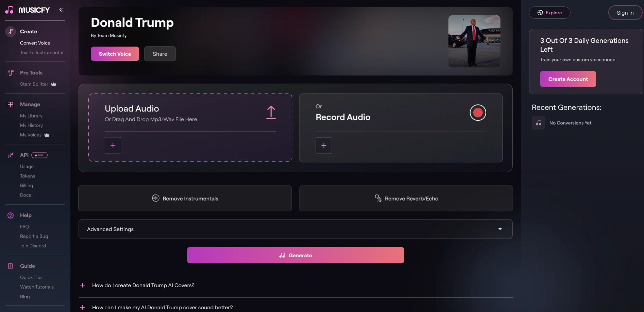Click the plus box under Record Audio
The height and width of the screenshot is (312, 644).
coord(324,146)
